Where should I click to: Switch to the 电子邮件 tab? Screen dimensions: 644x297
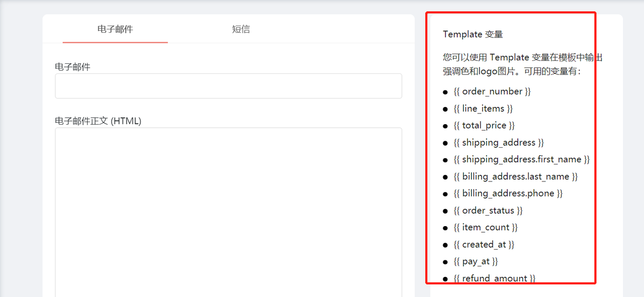point(115,29)
